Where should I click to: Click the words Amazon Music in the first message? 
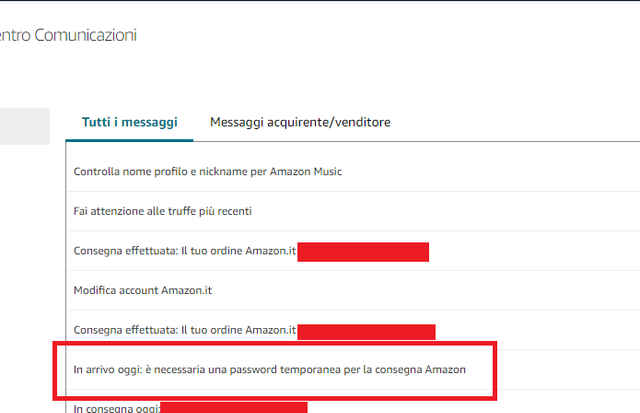tap(306, 171)
